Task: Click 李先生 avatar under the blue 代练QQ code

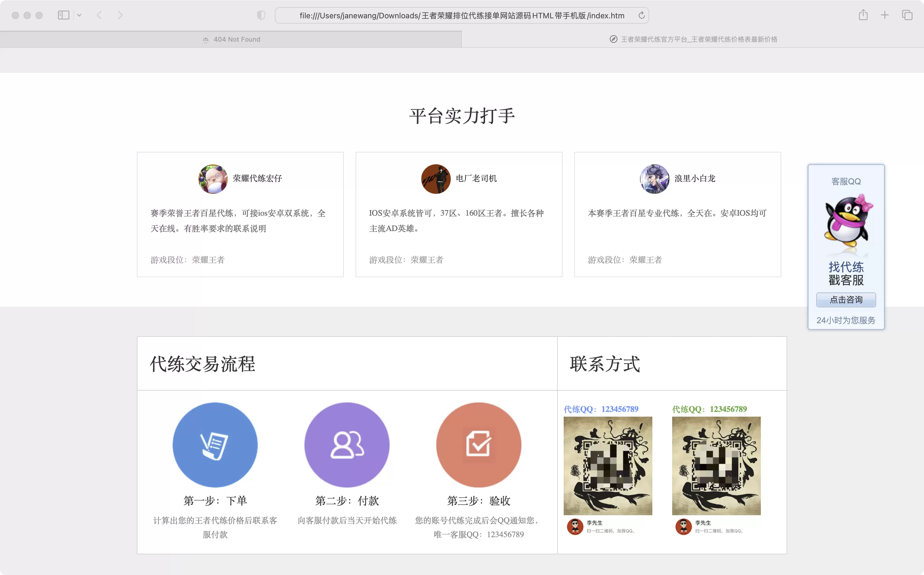Action: pos(575,526)
